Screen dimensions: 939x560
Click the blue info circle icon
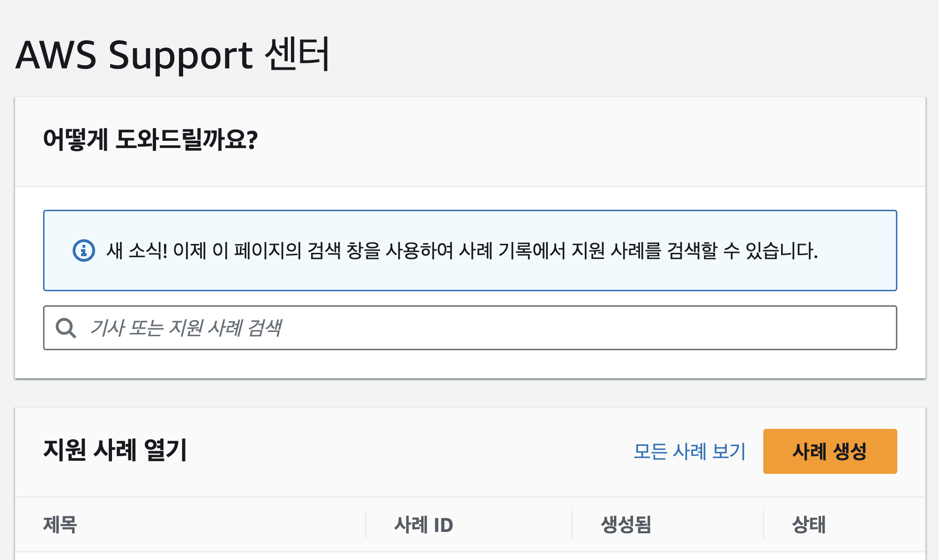(84, 251)
